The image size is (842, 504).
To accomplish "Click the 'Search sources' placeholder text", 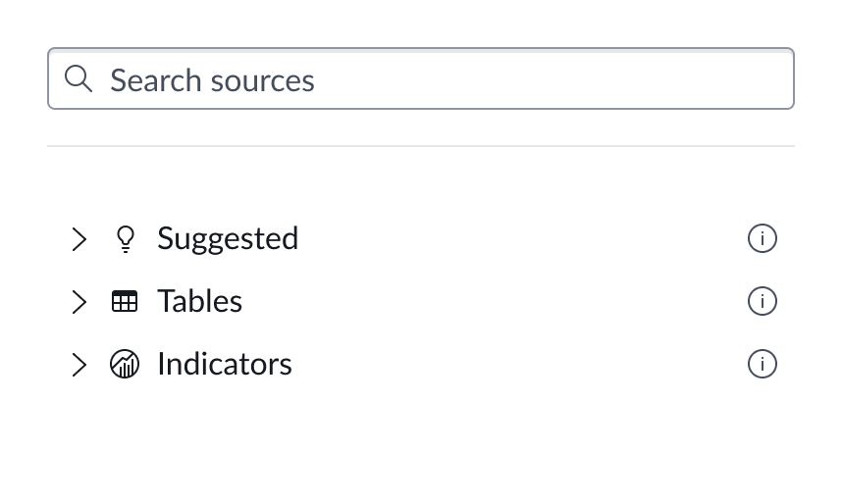I will 212,79.
